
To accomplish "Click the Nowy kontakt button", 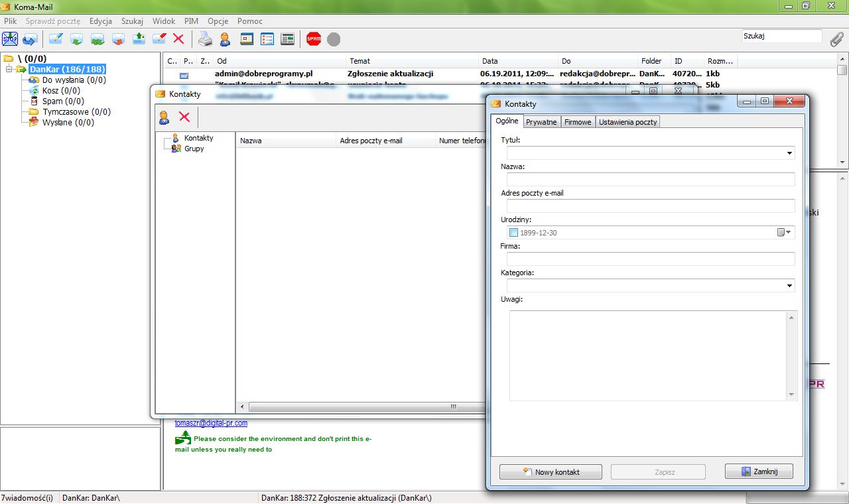I will [x=551, y=472].
